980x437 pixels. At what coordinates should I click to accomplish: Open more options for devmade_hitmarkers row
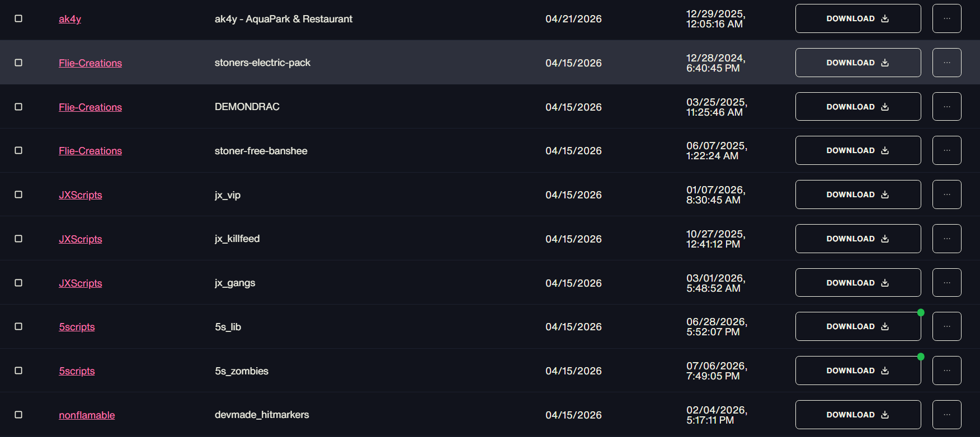(946, 415)
